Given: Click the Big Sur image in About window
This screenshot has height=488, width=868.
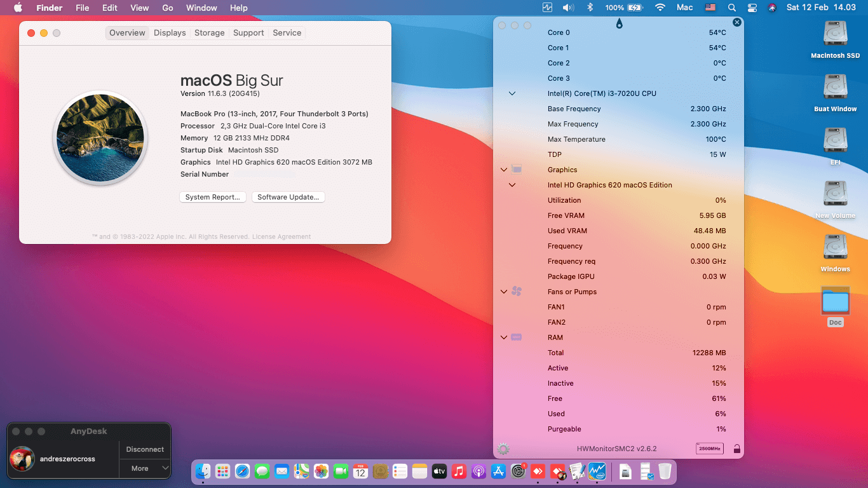Looking at the screenshot, I should [x=100, y=138].
